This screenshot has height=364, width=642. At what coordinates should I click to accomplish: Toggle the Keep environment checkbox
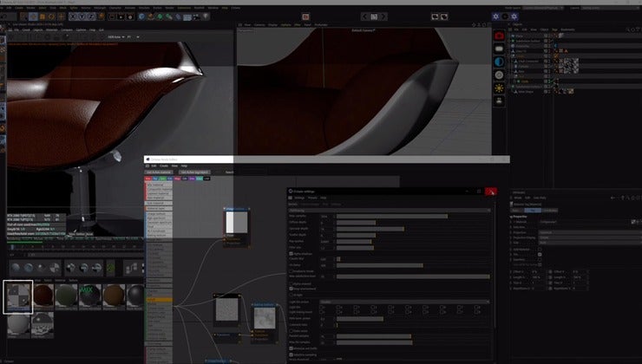coord(292,289)
